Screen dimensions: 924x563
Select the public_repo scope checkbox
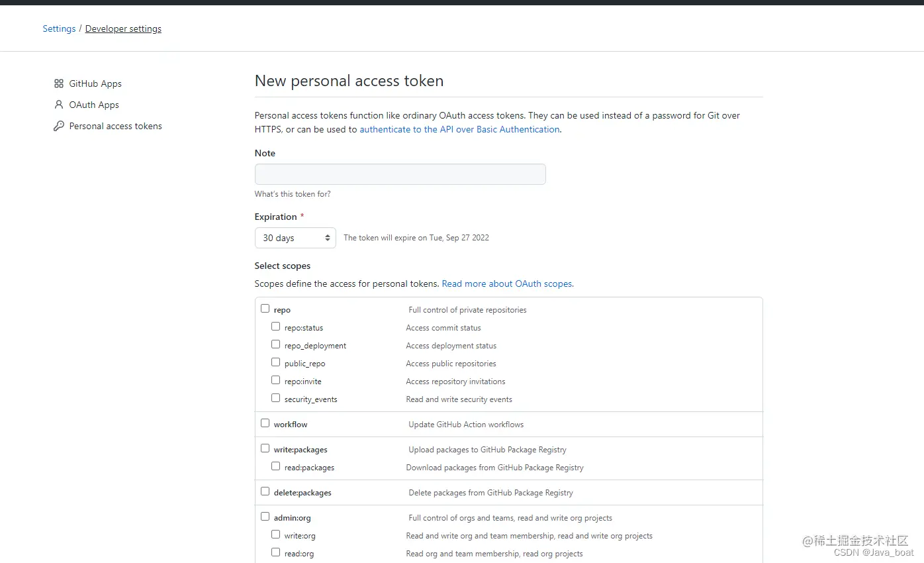pos(276,362)
